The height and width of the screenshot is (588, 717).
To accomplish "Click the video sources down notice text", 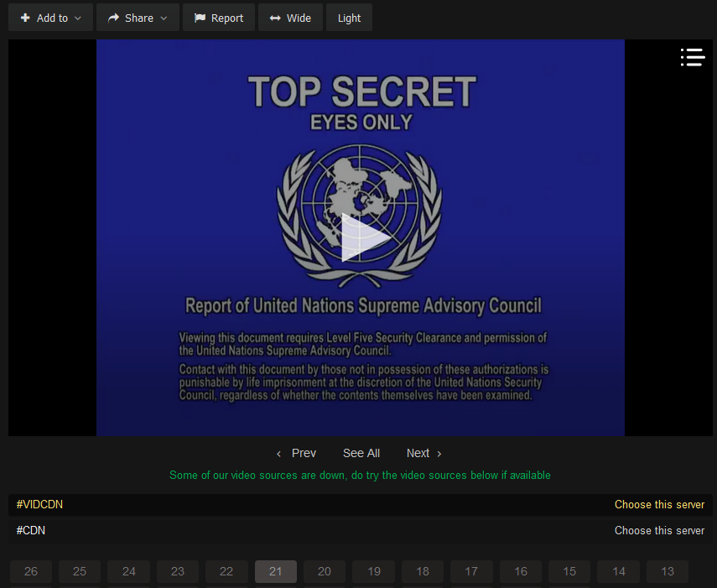I will coord(360,476).
